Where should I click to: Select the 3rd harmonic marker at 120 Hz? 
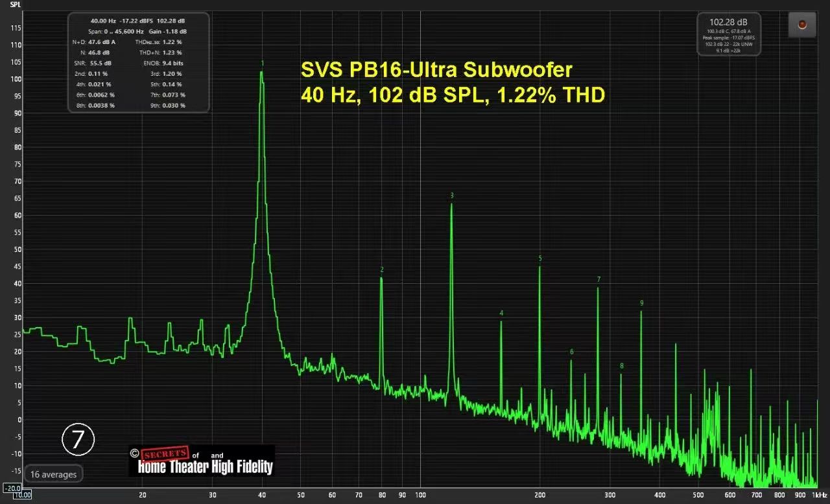click(452, 196)
